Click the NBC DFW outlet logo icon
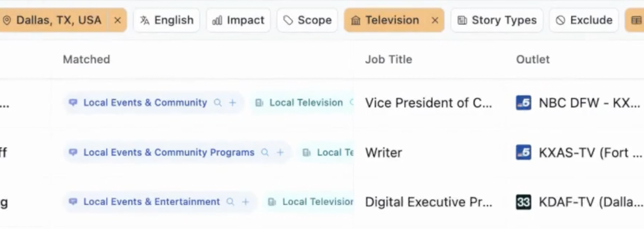Screen dimensions: 644x229 (523, 103)
